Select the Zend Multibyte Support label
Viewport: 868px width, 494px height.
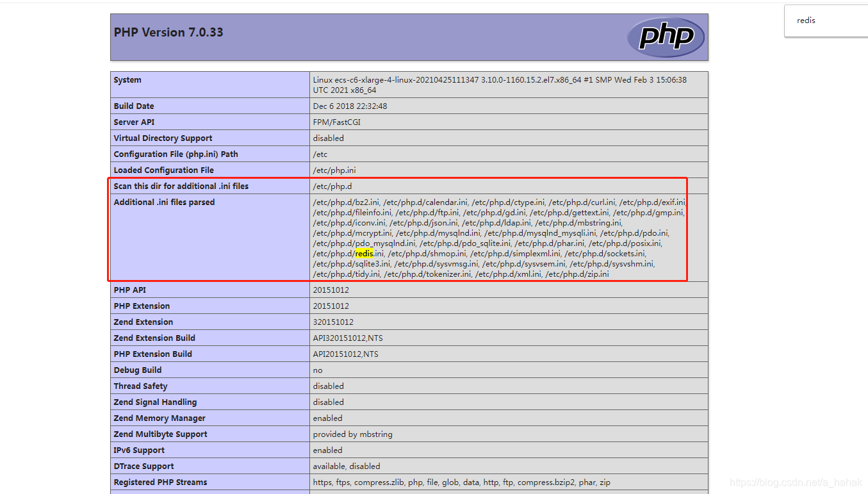pos(161,434)
